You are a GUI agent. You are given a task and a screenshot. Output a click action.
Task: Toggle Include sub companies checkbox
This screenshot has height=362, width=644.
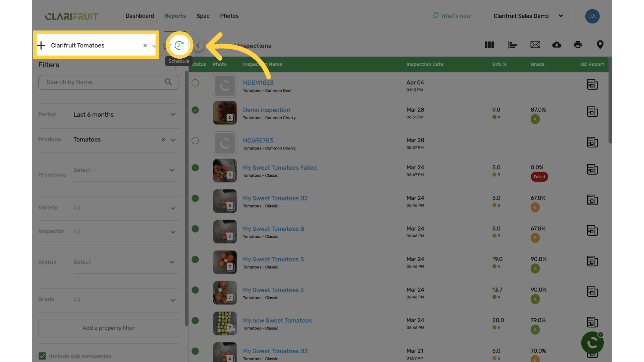[x=42, y=356]
